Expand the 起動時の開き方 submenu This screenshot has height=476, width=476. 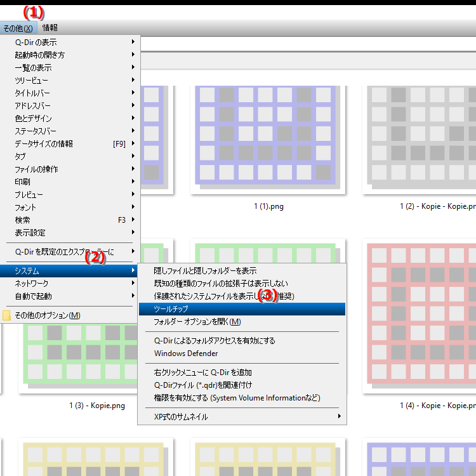(x=70, y=55)
